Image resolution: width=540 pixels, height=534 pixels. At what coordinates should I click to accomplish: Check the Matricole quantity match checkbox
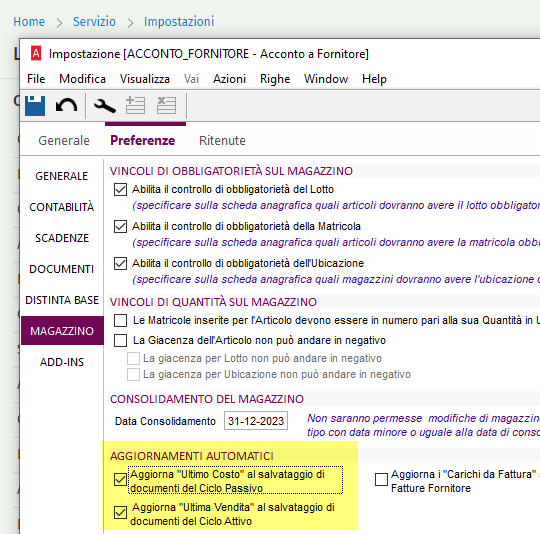point(120,321)
